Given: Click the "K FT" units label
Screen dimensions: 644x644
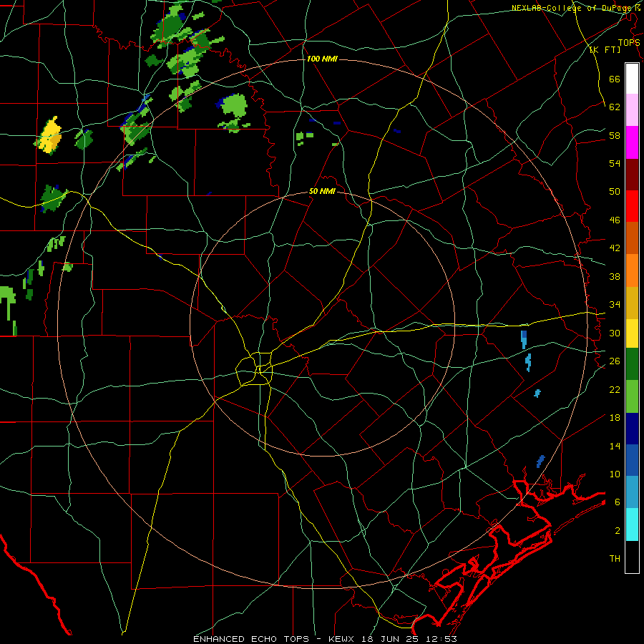Looking at the screenshot, I should pos(605,50).
